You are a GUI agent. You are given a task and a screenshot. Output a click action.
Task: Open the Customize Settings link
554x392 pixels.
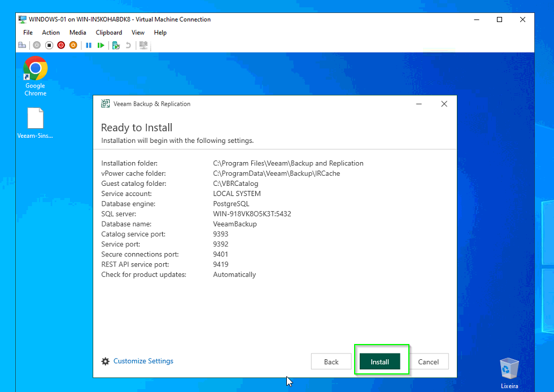coord(143,361)
